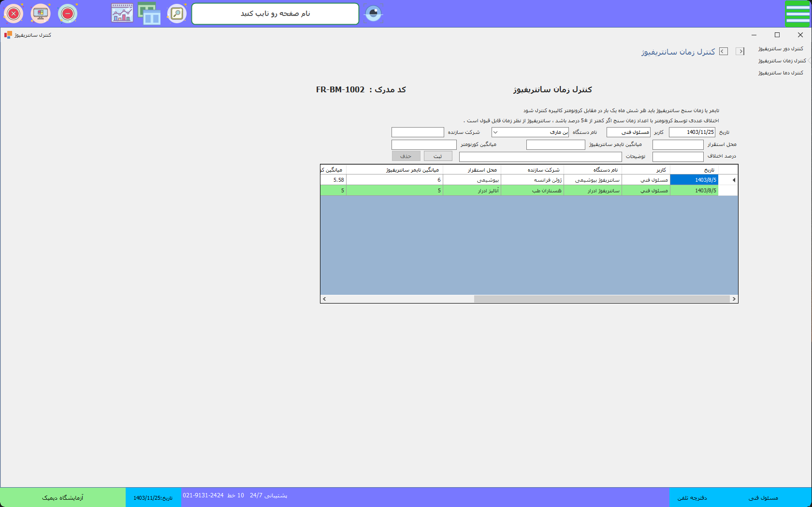Click the magnifier search icon
812x507 pixels.
(177, 14)
